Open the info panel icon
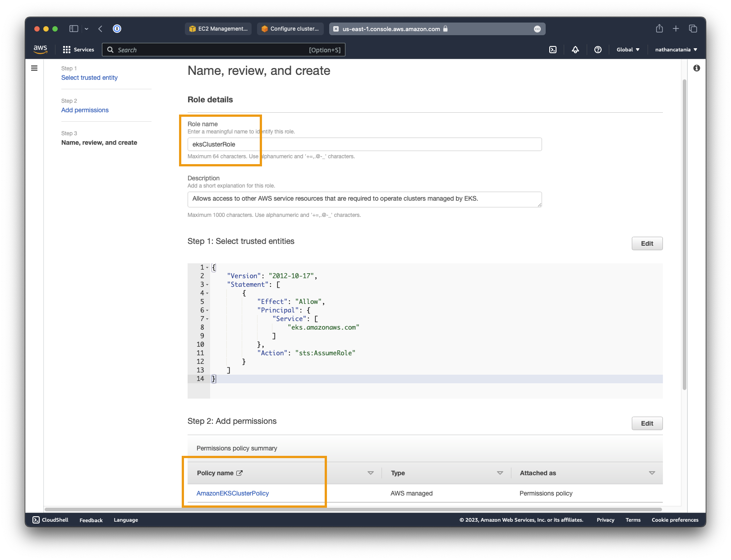The width and height of the screenshot is (731, 560). (697, 68)
